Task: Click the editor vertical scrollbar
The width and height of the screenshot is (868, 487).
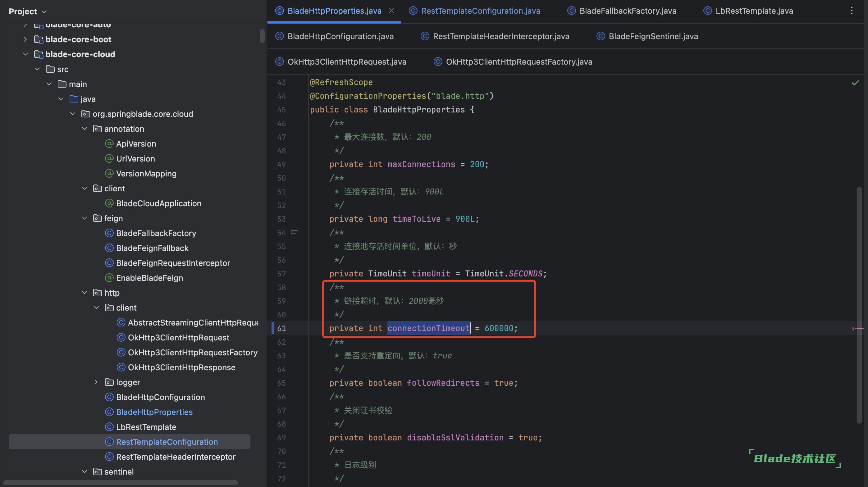Action: pyautogui.click(x=859, y=305)
